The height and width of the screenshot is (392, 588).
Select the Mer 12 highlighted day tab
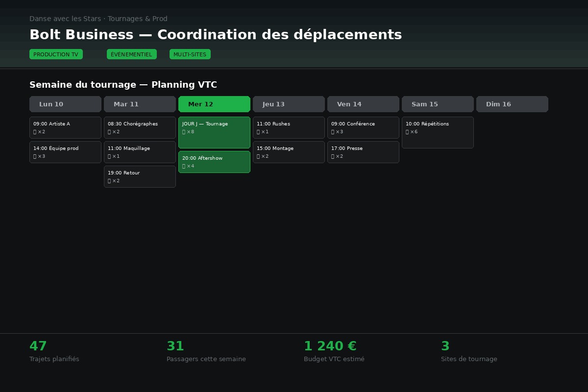tap(214, 104)
